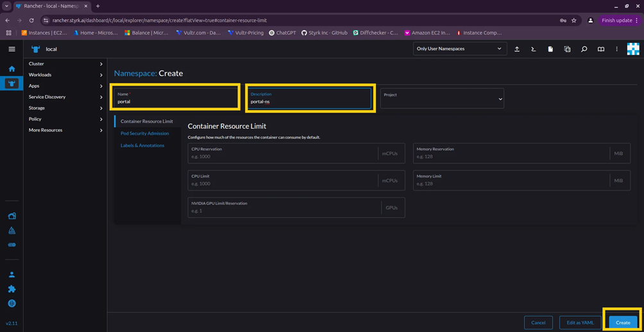The height and width of the screenshot is (332, 644).
Task: Click the Memory Limit field
Action: coord(521,180)
